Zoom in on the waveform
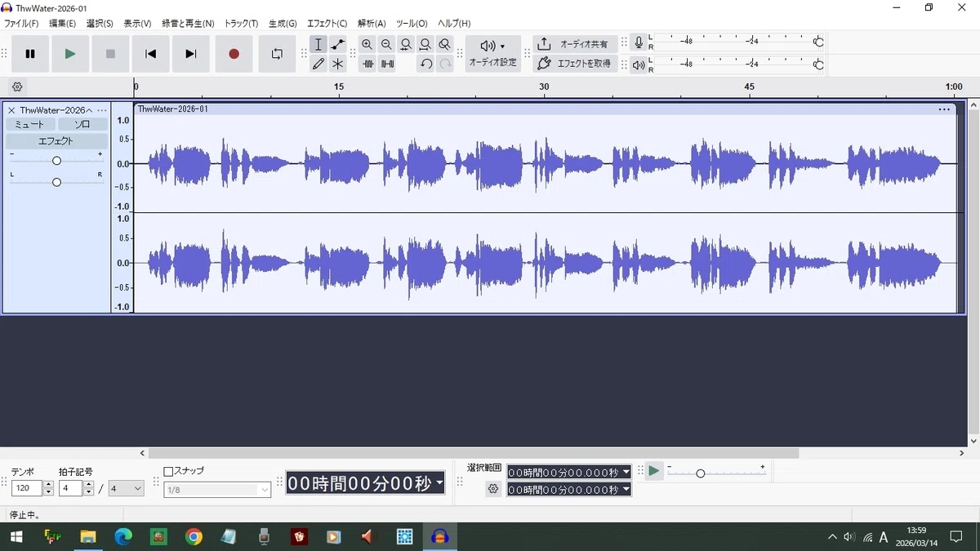Image resolution: width=980 pixels, height=551 pixels. point(367,44)
